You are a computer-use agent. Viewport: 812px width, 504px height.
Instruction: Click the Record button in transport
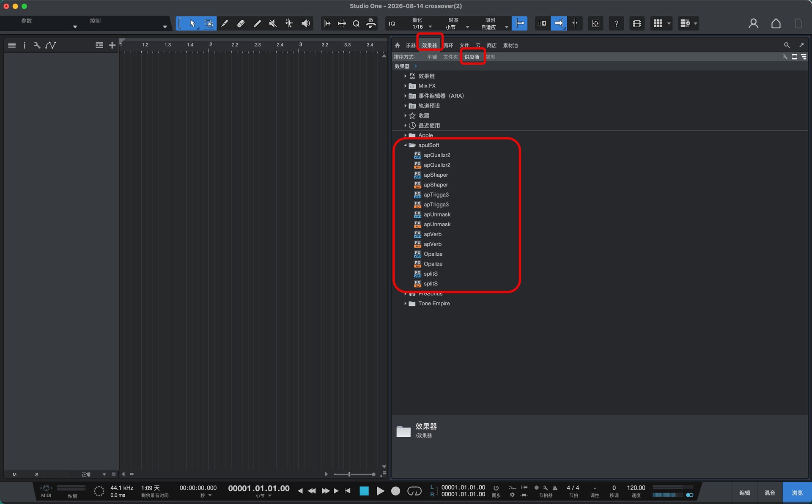pos(395,491)
